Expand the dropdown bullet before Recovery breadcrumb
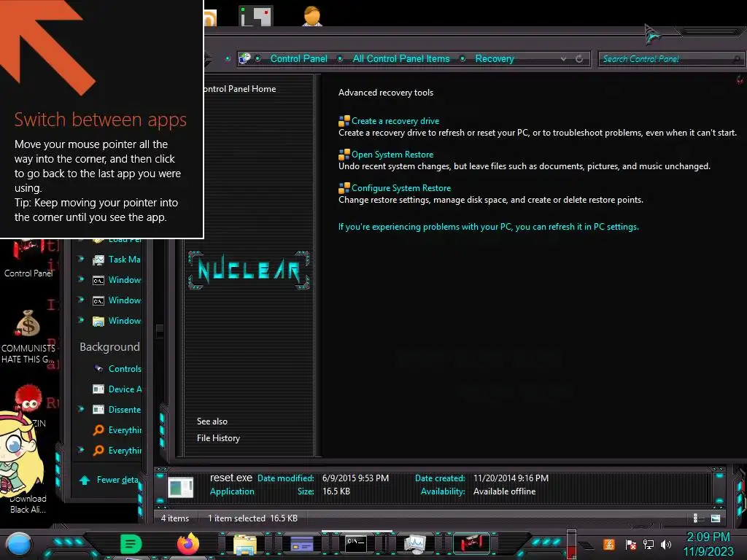Image resolution: width=747 pixels, height=560 pixels. [x=462, y=58]
